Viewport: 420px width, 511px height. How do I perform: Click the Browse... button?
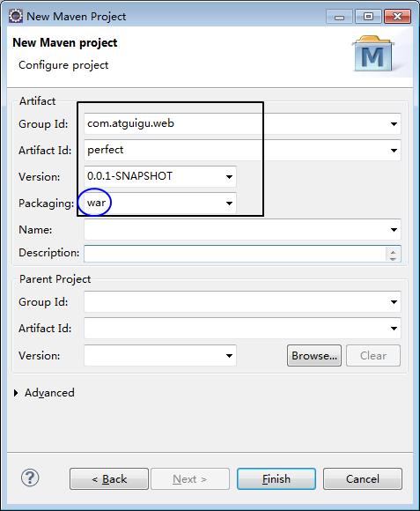(314, 356)
